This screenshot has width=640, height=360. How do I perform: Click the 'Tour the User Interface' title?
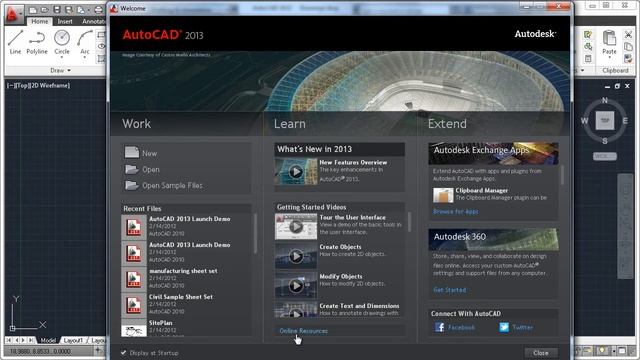353,218
